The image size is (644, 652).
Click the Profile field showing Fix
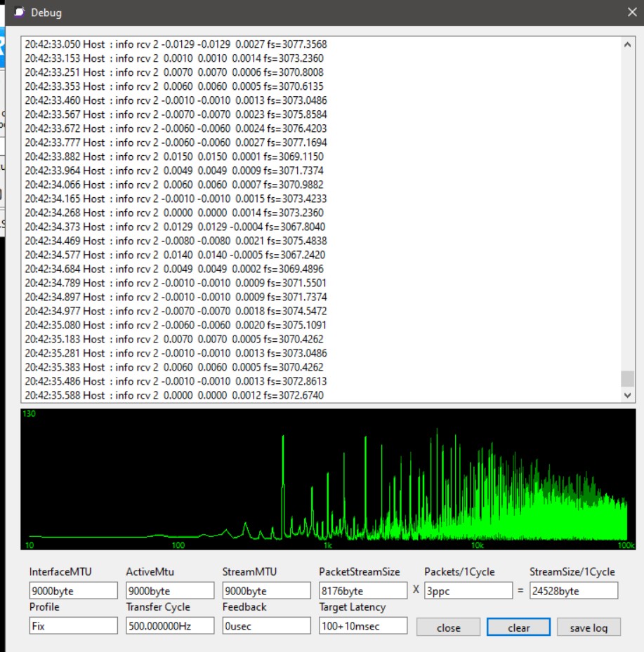click(x=73, y=626)
